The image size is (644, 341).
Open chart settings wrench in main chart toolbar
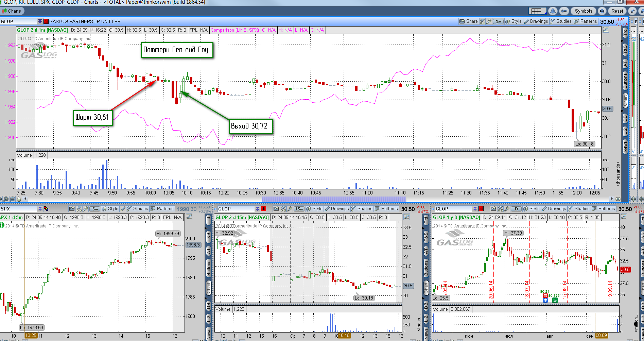(489, 21)
